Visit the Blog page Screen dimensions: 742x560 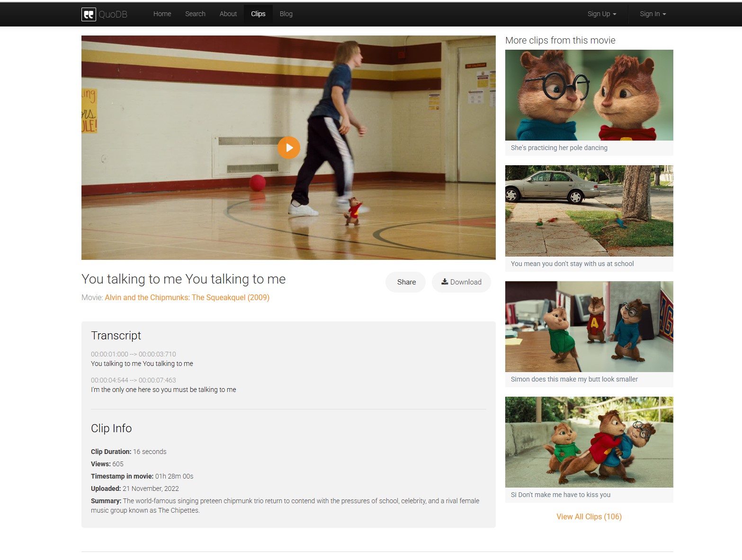click(x=286, y=14)
